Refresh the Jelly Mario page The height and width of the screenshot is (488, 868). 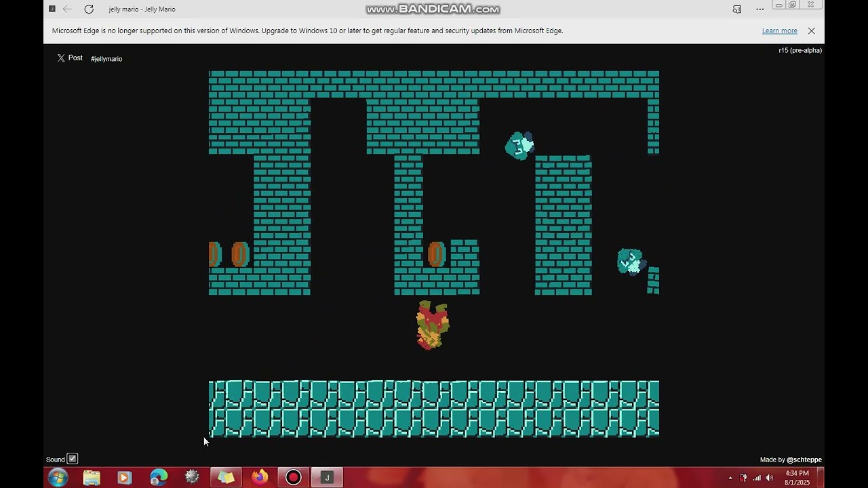[89, 9]
